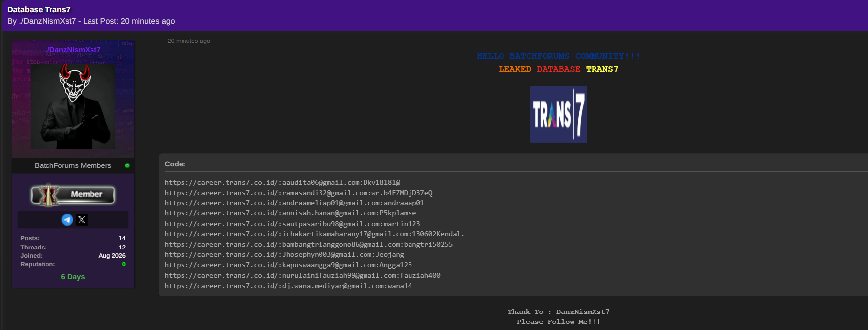This screenshot has width=868, height=330.
Task: Open the X social profile icon
Action: pos(82,220)
